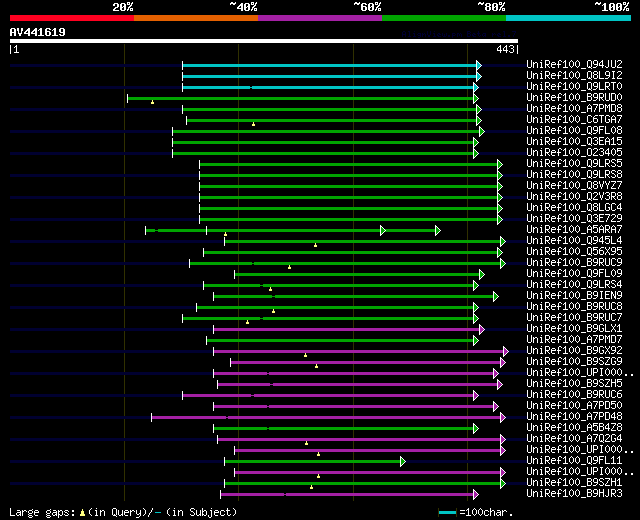
Task: Click the yellow gap marker in B9RUD0 row
Action: tap(152, 102)
